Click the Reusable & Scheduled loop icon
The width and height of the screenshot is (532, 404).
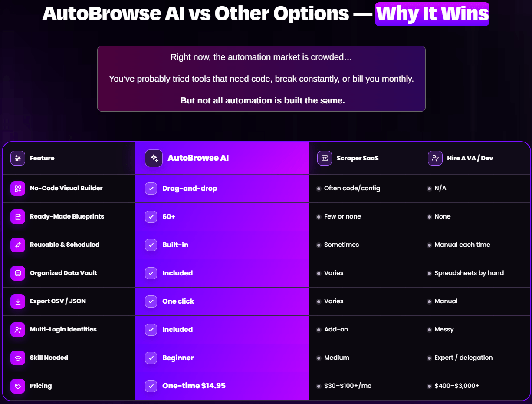(18, 245)
